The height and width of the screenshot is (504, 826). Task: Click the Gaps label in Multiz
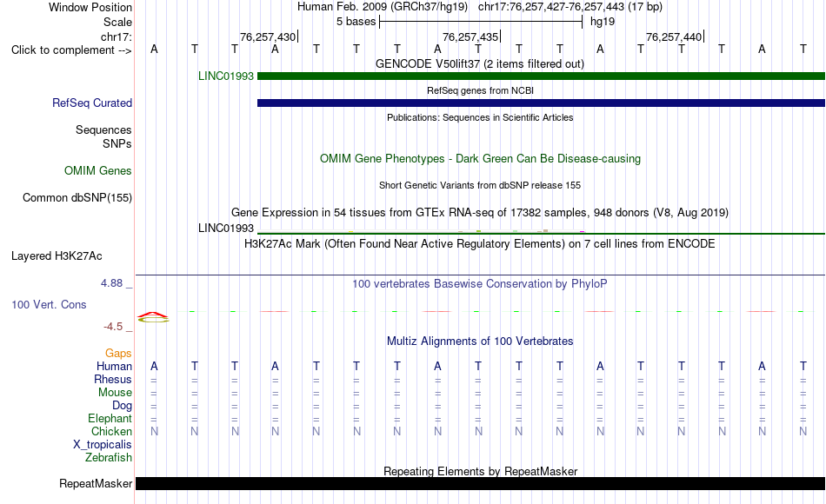tap(118, 354)
